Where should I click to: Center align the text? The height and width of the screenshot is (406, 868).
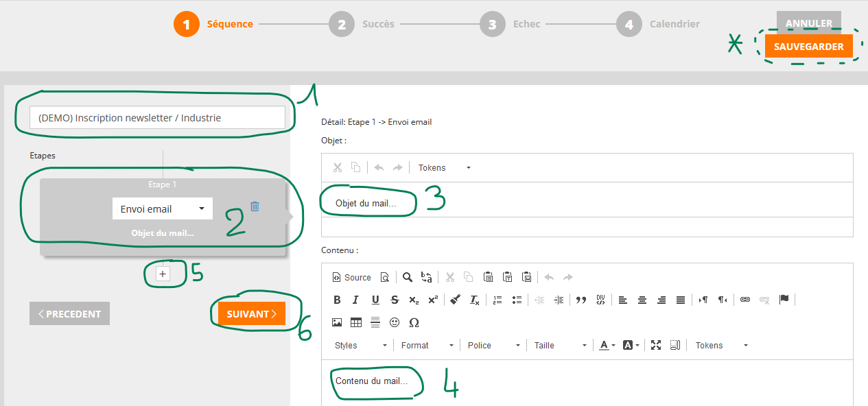642,300
